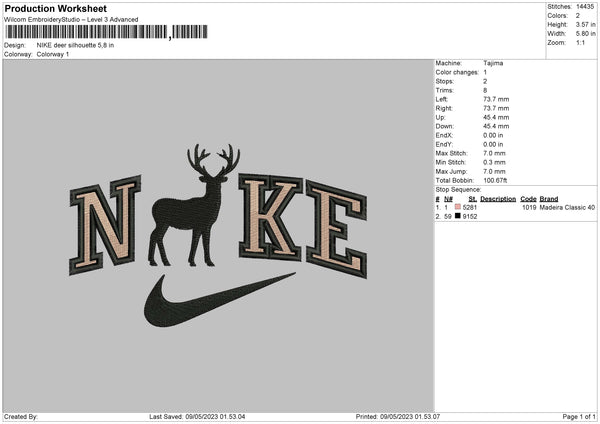Click the Stitches value '14435'
Image resolution: width=600 pixels, height=424 pixels.
point(585,7)
